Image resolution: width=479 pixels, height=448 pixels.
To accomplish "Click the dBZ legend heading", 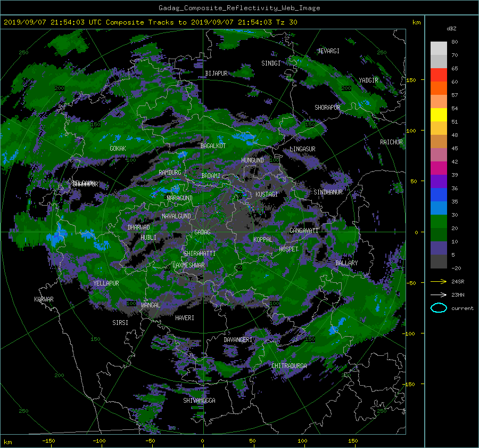I will coord(451,29).
